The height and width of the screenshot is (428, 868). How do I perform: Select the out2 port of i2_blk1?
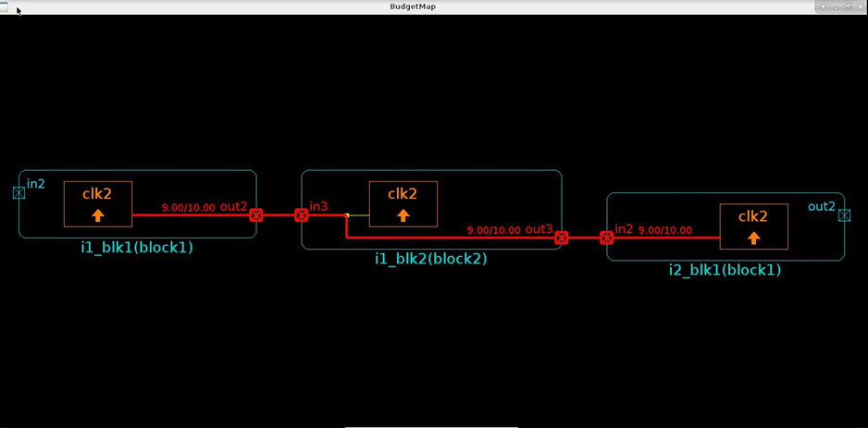(x=844, y=215)
